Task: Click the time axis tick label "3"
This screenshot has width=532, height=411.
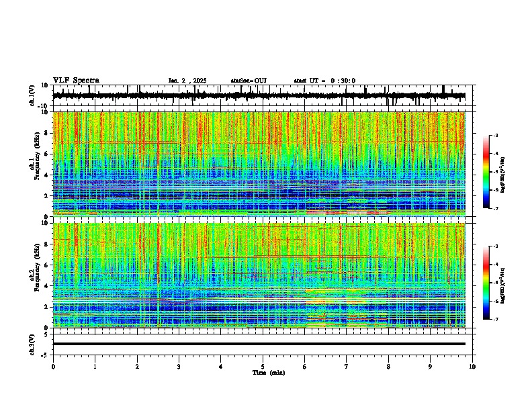Action: [179, 367]
